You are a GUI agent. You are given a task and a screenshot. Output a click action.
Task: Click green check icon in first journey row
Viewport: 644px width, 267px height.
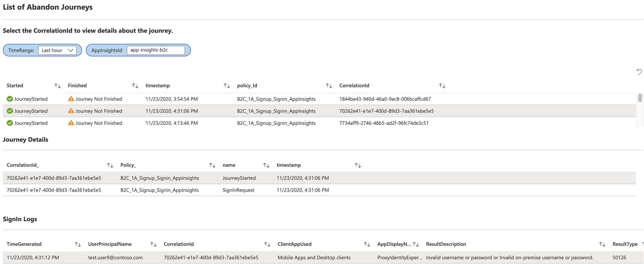10,99
